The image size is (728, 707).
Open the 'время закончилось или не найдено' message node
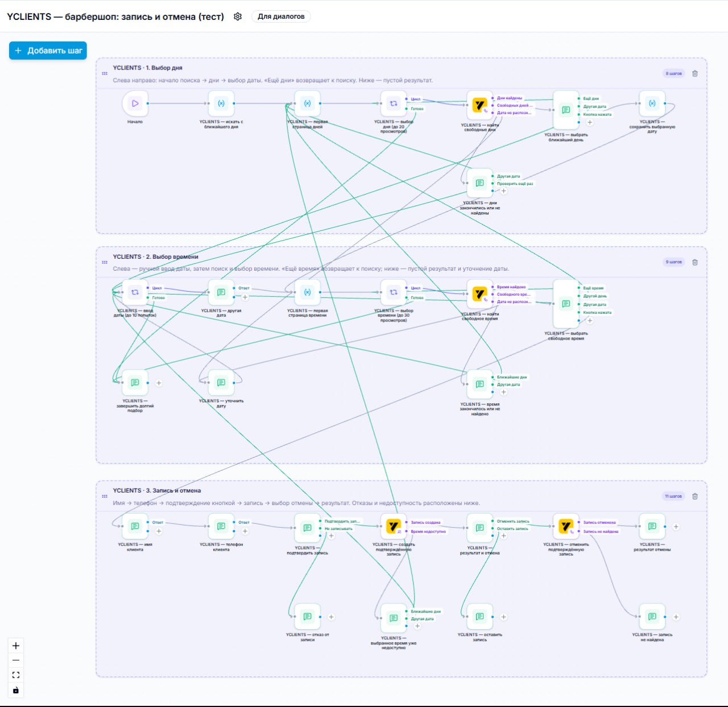(x=479, y=384)
